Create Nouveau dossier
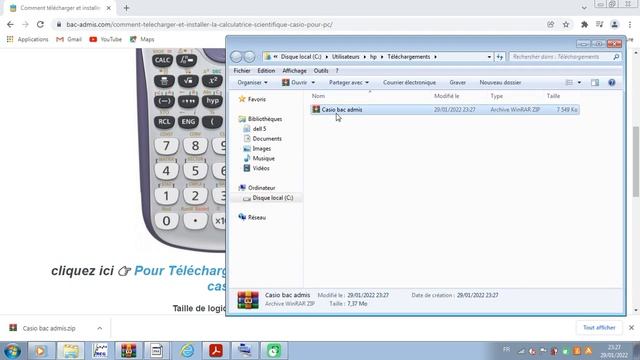 [500, 82]
